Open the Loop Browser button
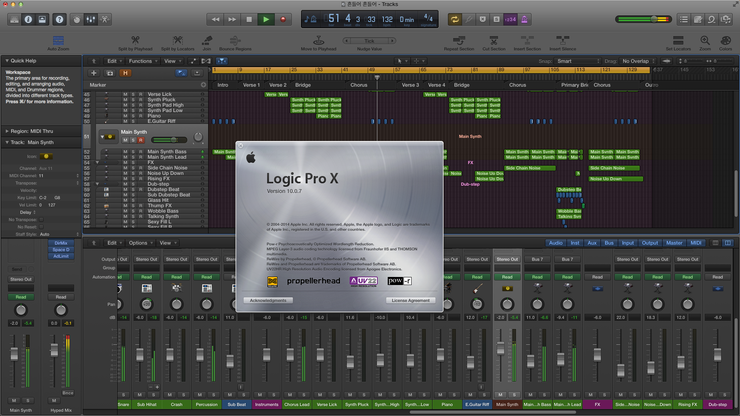The image size is (740, 416). click(711, 19)
